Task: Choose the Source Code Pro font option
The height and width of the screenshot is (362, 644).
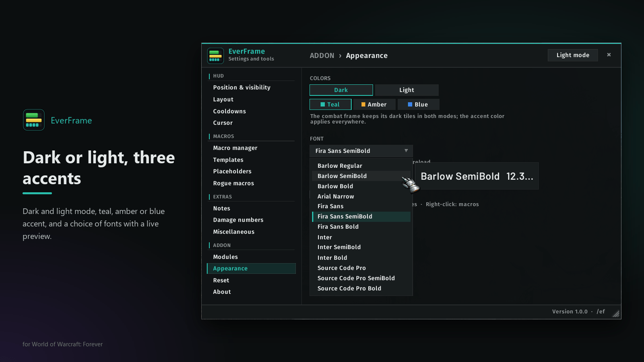Action: (x=361, y=268)
